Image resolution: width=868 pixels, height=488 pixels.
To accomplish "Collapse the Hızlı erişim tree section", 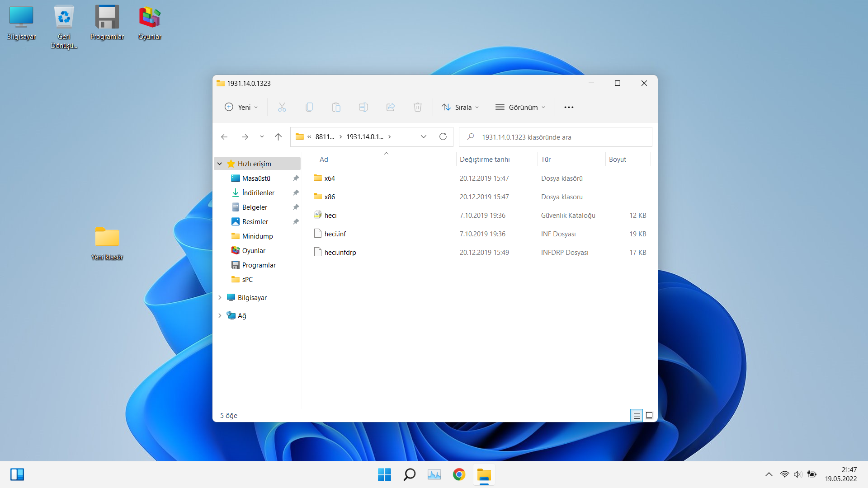I will [x=220, y=164].
